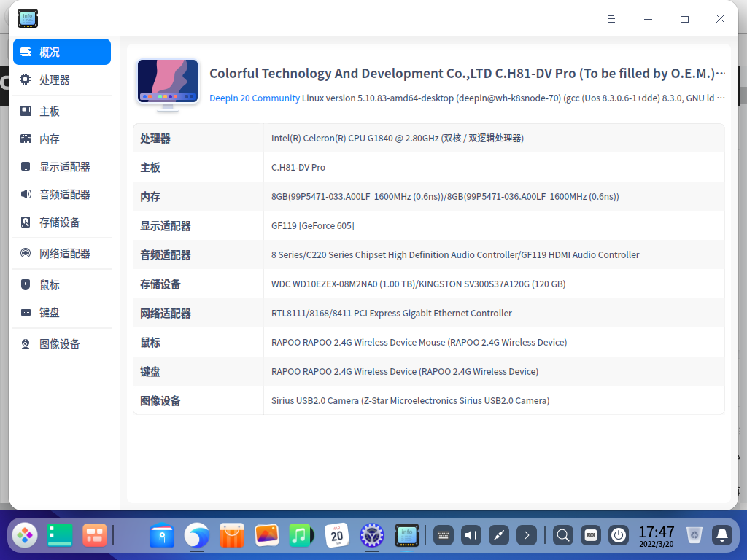
Task: Click the Device Manager app icon in title bar
Action: [x=28, y=18]
